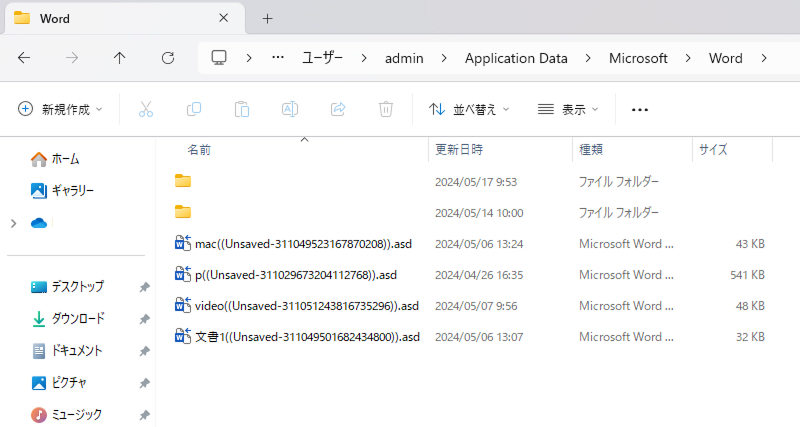Viewport: 800px width, 427px height.
Task: Close the Word tab
Action: point(223,18)
